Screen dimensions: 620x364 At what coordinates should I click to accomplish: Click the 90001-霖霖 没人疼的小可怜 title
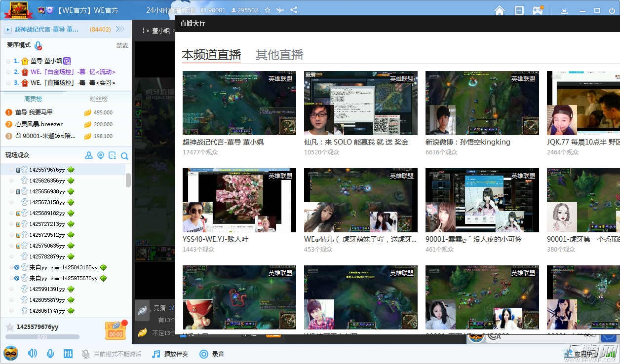(x=473, y=239)
